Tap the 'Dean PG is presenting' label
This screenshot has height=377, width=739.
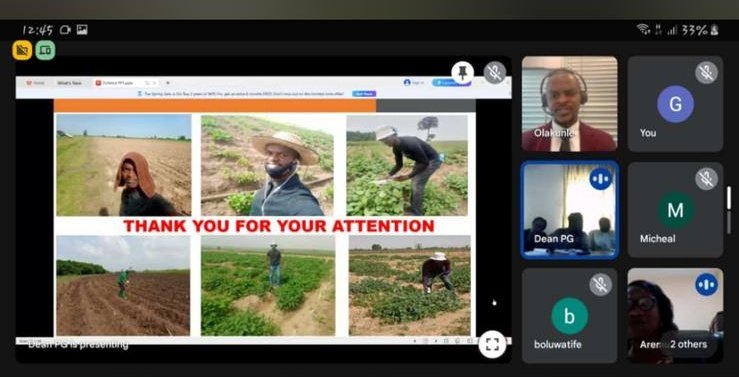coord(78,344)
